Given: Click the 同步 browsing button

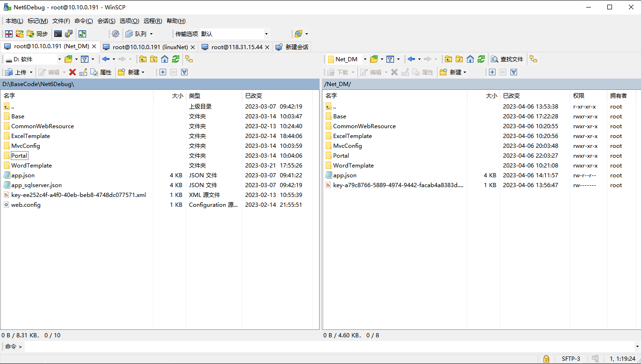Looking at the screenshot, I should coord(37,34).
